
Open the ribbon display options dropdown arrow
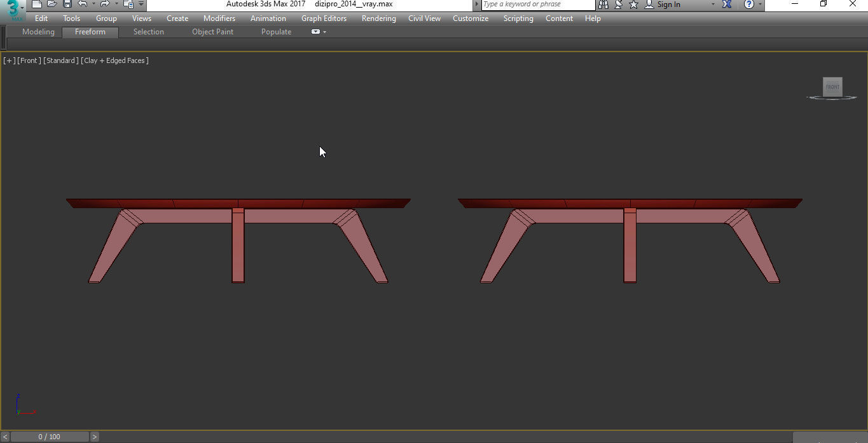(325, 32)
